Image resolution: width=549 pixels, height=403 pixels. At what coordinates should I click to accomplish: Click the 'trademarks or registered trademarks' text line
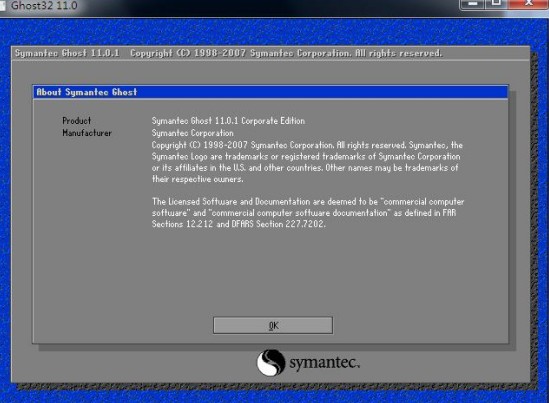(306, 156)
